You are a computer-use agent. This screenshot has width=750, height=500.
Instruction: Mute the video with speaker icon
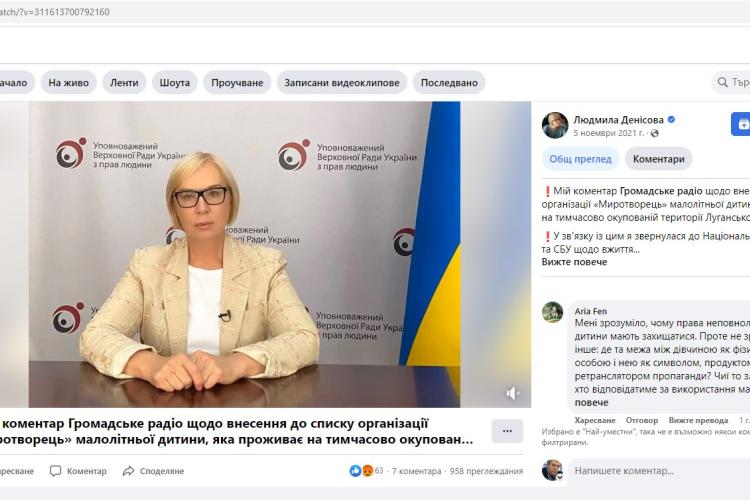click(512, 393)
